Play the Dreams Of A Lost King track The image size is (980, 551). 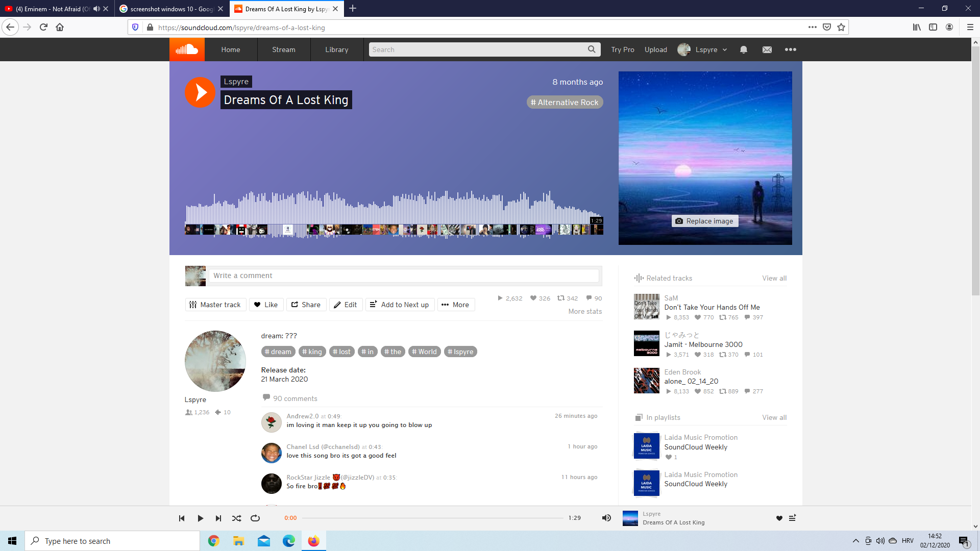(x=200, y=92)
